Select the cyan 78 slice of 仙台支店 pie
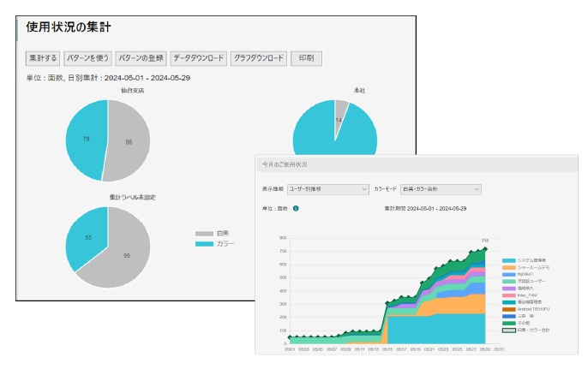 (87, 138)
